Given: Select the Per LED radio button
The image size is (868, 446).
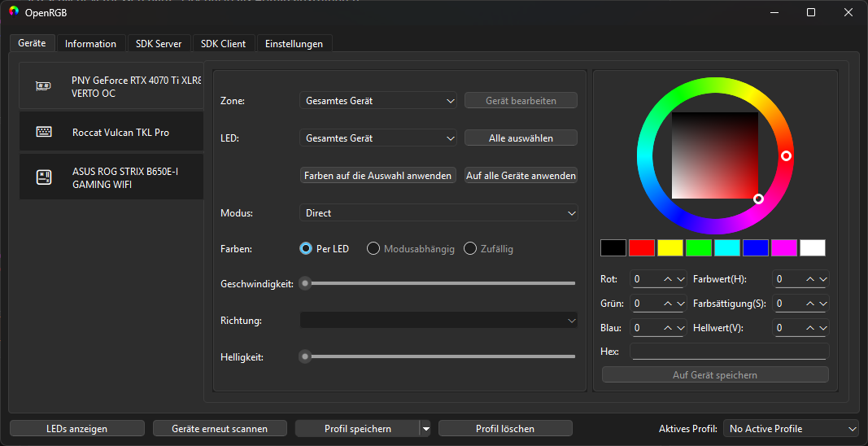Looking at the screenshot, I should coord(306,249).
